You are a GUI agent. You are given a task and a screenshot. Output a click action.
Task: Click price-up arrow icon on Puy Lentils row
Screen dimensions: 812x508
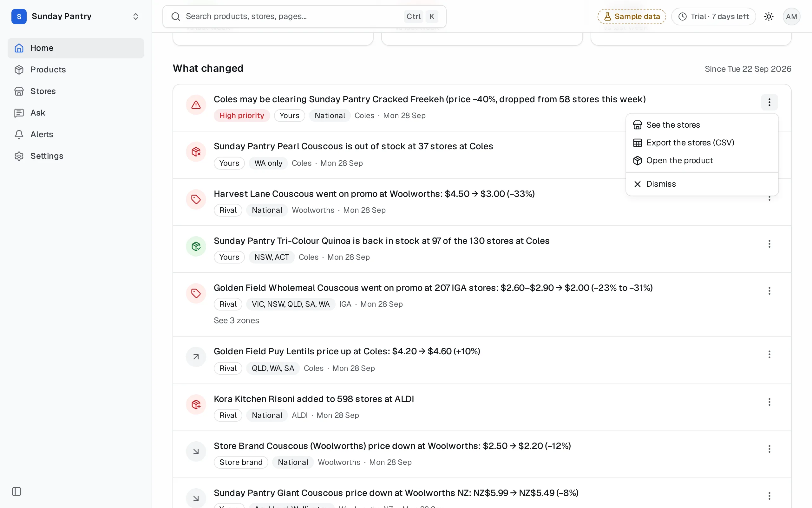pyautogui.click(x=196, y=357)
